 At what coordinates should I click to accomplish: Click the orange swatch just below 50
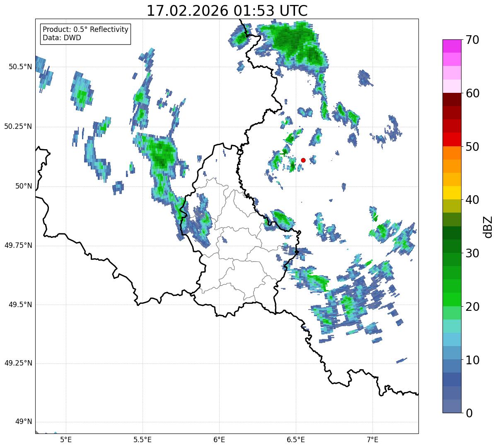click(452, 153)
